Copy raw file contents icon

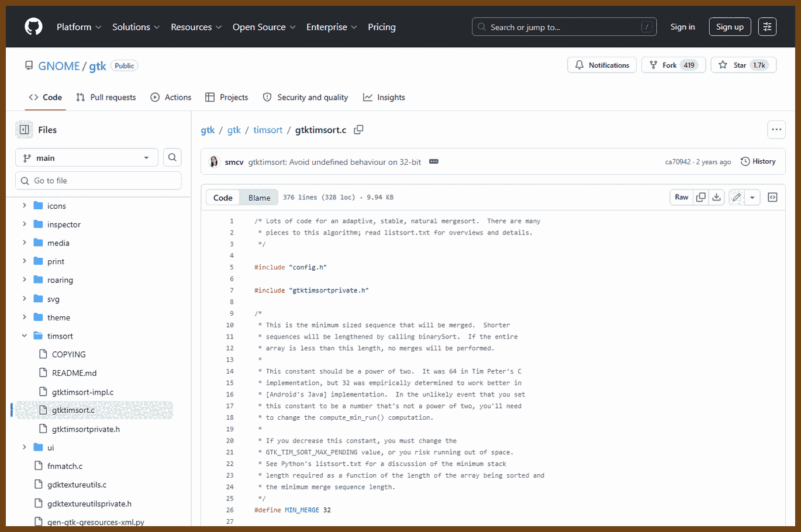(x=701, y=198)
